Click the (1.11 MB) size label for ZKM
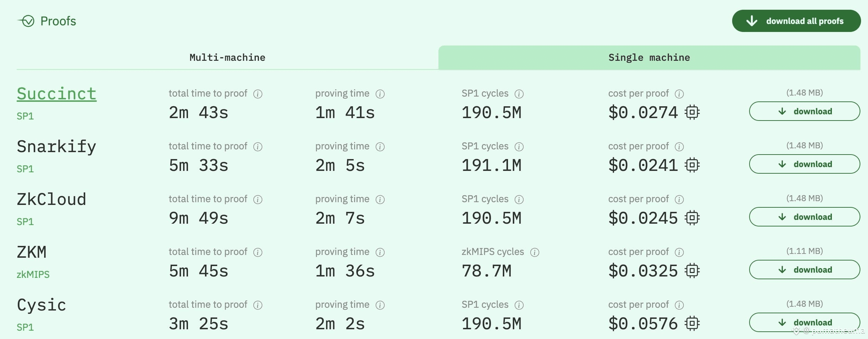The image size is (868, 339). click(x=804, y=251)
